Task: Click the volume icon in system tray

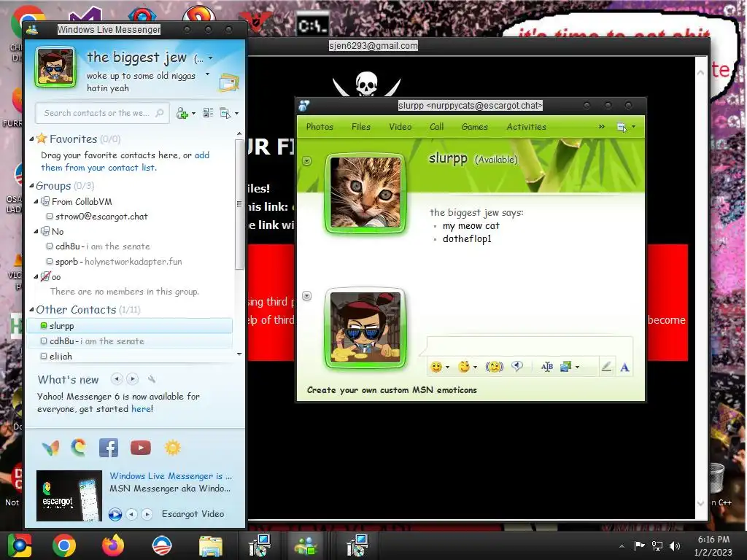Action: click(x=675, y=545)
